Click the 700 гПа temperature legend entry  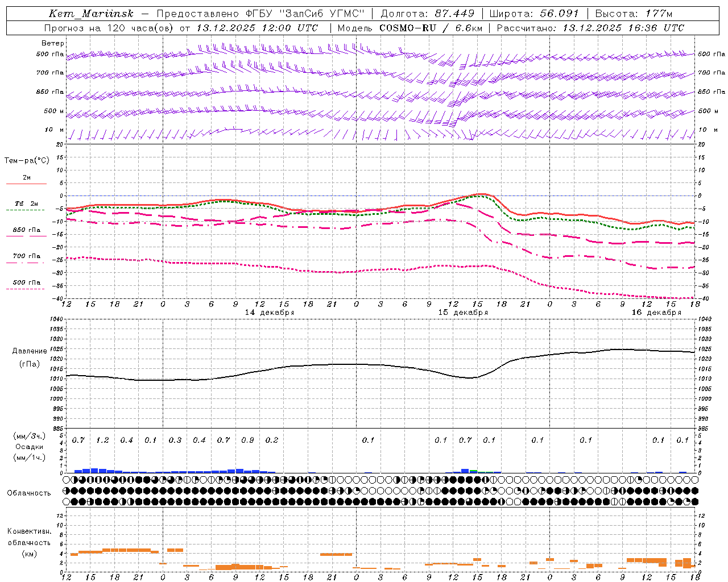[26, 256]
